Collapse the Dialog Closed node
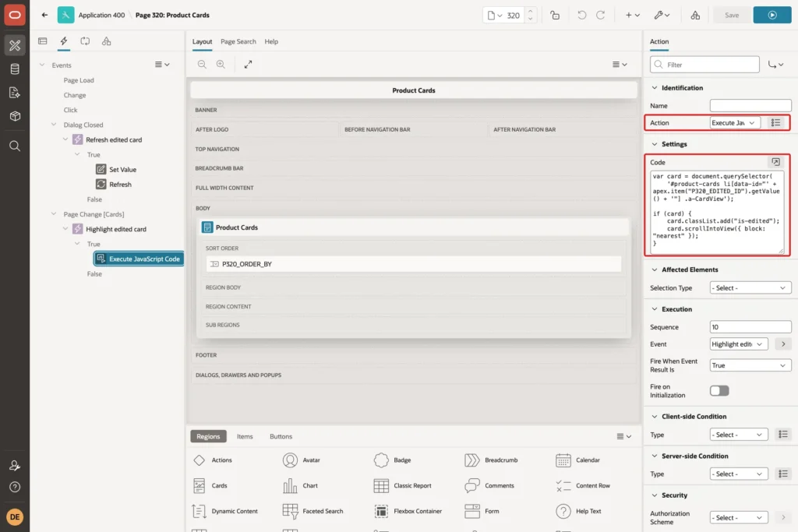This screenshot has width=798, height=532. pyautogui.click(x=54, y=125)
